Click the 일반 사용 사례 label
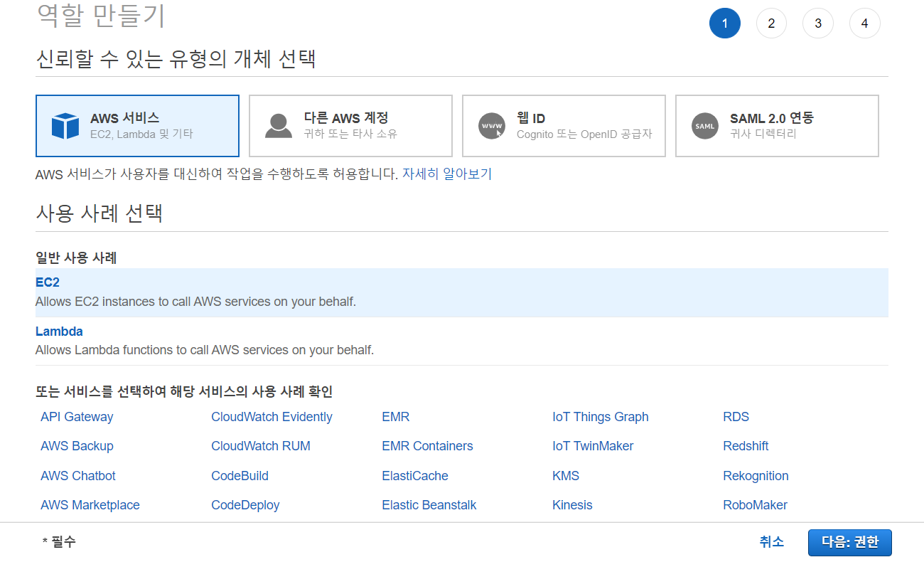Image resolution: width=924 pixels, height=562 pixels. point(76,258)
